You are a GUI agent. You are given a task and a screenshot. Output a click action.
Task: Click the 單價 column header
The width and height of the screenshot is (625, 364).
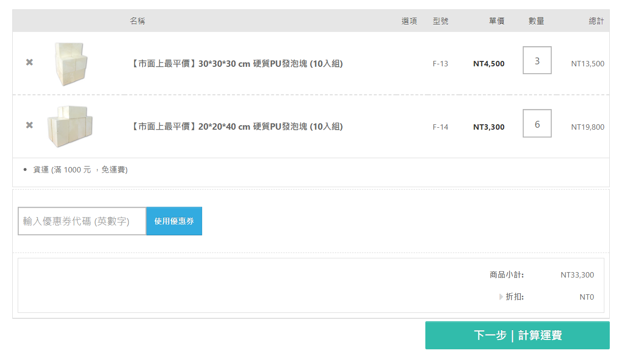pos(496,21)
